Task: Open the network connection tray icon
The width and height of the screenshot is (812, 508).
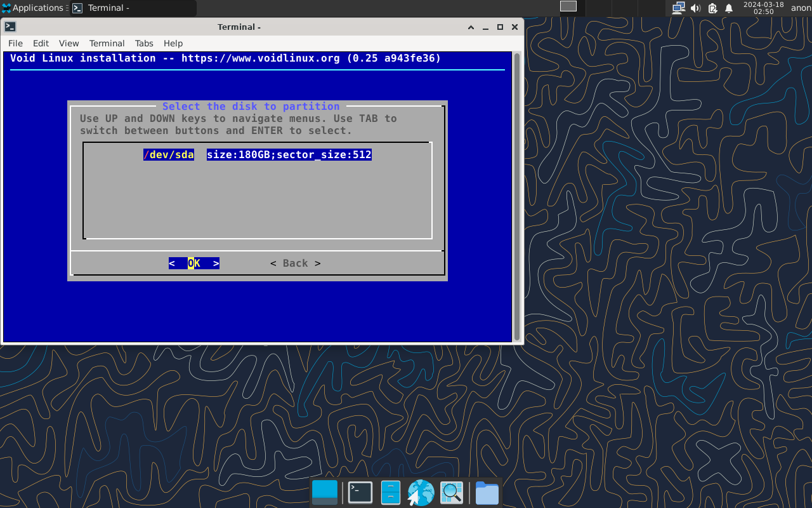Action: 679,8
